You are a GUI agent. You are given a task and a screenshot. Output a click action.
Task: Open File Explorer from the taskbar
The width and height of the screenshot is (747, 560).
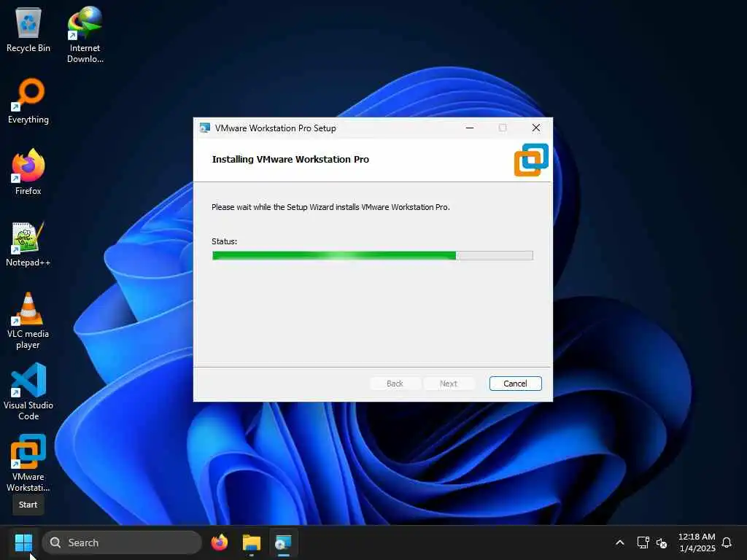coord(252,542)
